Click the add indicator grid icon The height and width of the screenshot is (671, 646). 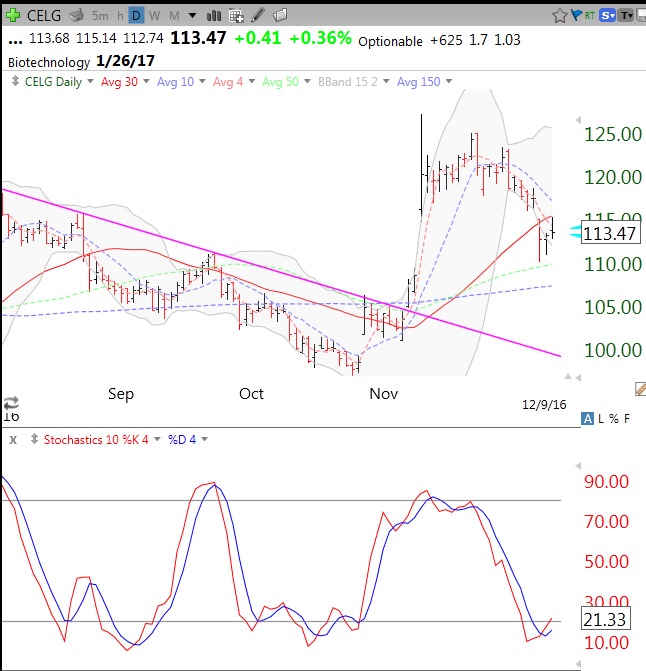pyautogui.click(x=236, y=16)
